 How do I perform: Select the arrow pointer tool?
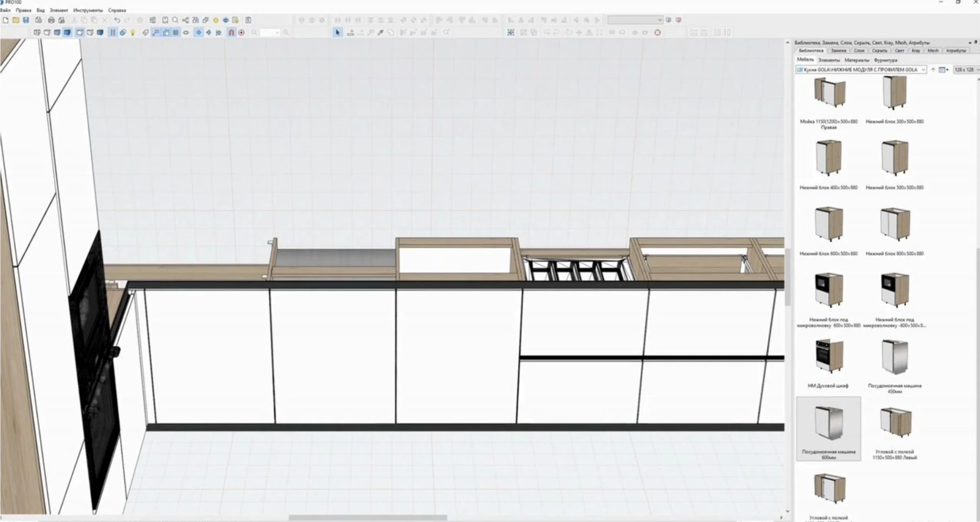pos(337,33)
